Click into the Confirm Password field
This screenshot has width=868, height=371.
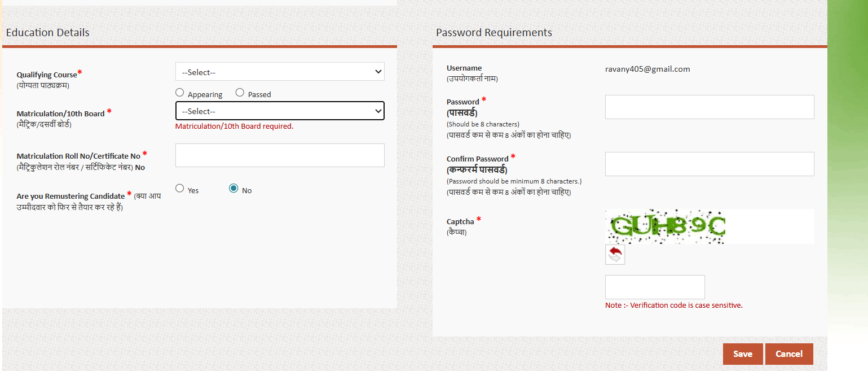pos(710,164)
